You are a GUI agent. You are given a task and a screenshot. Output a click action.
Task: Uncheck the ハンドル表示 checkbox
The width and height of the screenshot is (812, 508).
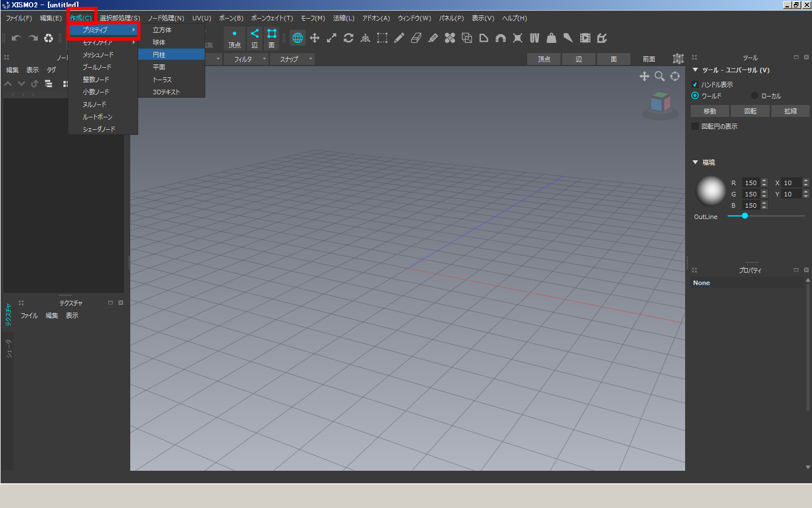[695, 85]
